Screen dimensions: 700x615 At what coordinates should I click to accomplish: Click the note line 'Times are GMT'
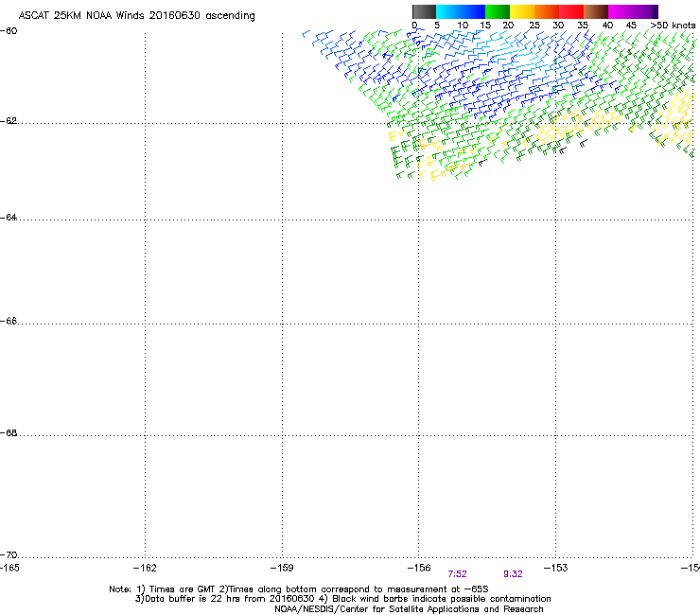[299, 589]
